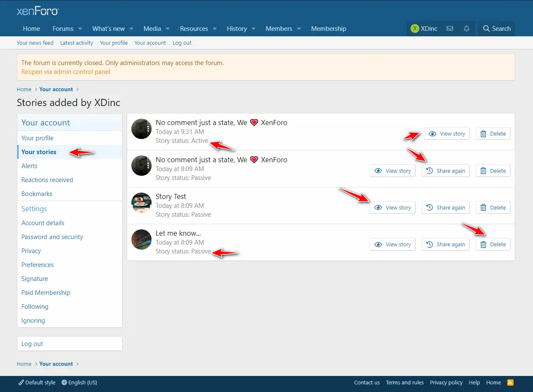
Task: Click the RSS feed icon in footer
Action: [510, 383]
